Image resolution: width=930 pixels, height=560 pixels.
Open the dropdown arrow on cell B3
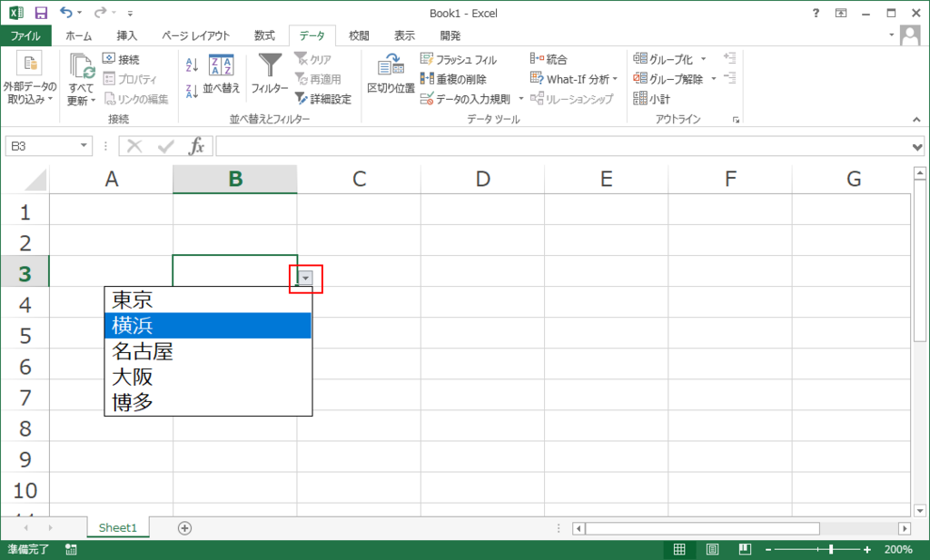point(305,280)
